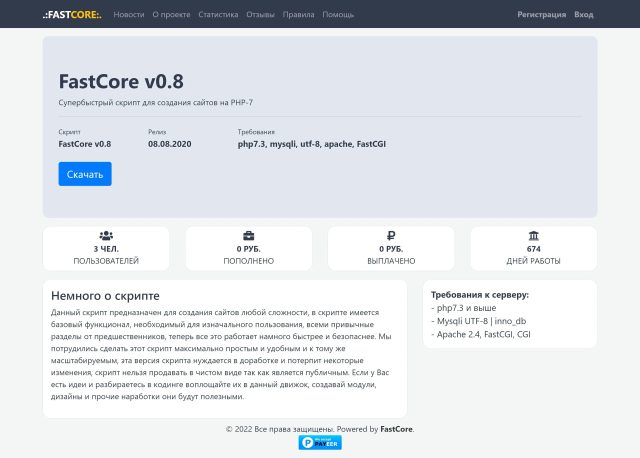Screen dimensions: 640x458
Task: Click the Требования к серверу panel
Action: pyautogui.click(x=509, y=314)
